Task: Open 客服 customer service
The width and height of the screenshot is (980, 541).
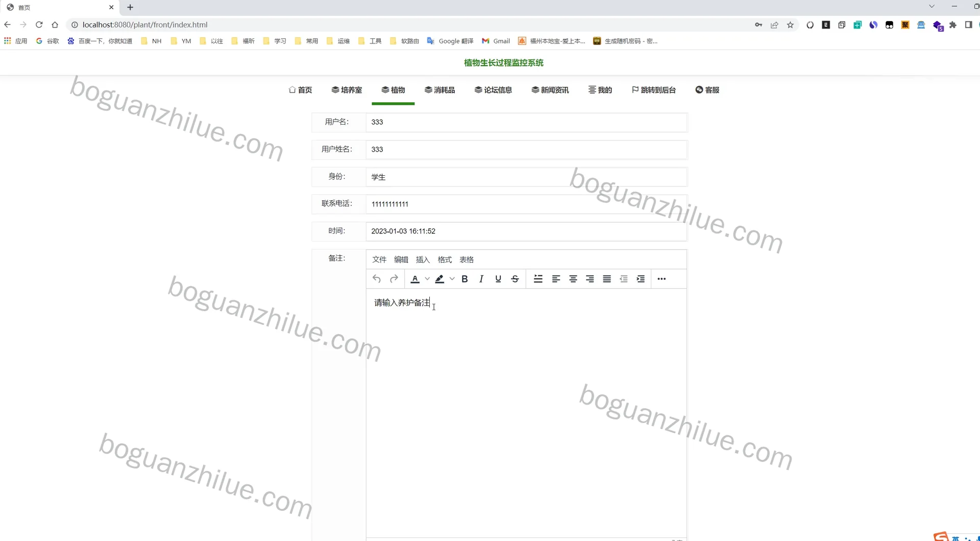Action: click(x=707, y=90)
